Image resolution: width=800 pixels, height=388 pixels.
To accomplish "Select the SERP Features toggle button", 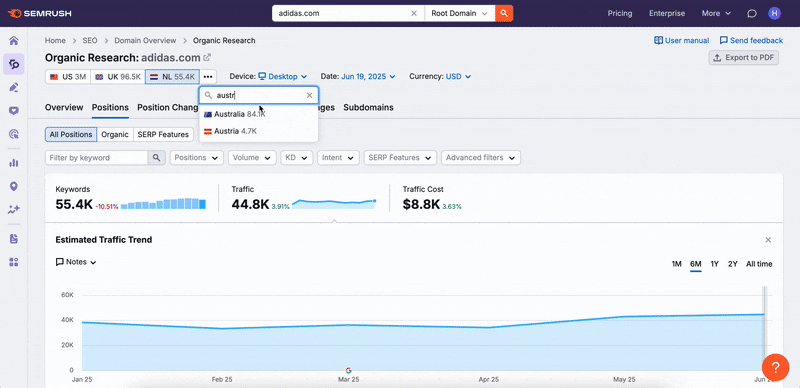I will pyautogui.click(x=163, y=135).
